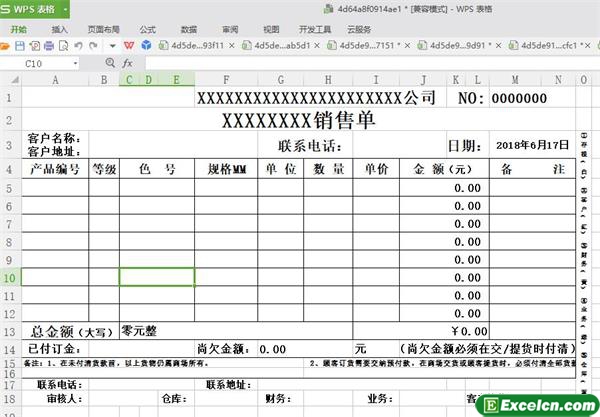
Task: Open the 开始 ribbon tab
Action: (19, 29)
